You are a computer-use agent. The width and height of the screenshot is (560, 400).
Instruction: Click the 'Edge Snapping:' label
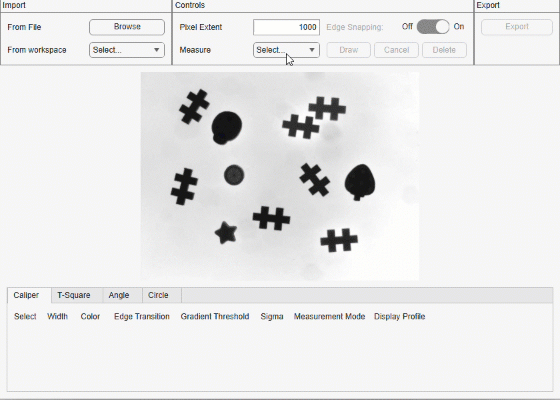click(x=355, y=27)
